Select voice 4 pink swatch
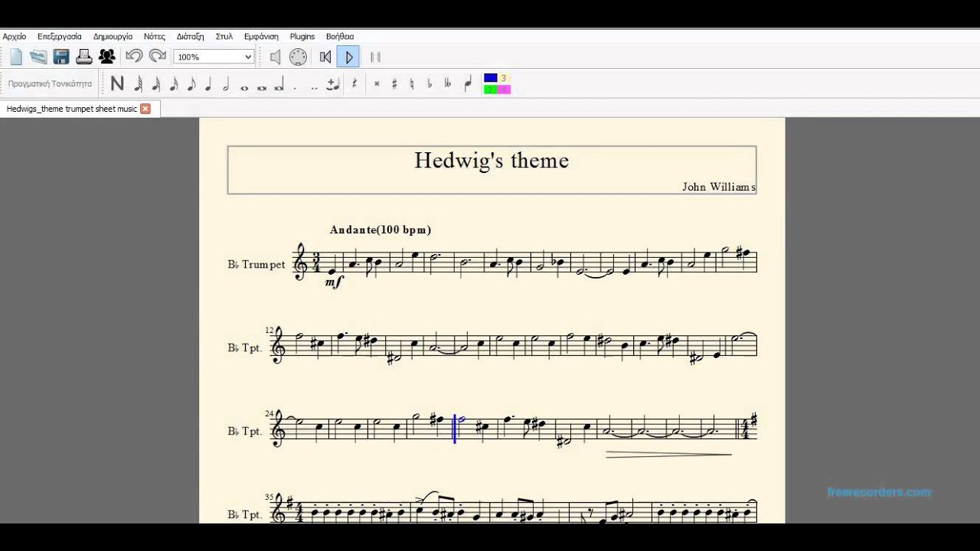980x551 pixels. pyautogui.click(x=504, y=90)
